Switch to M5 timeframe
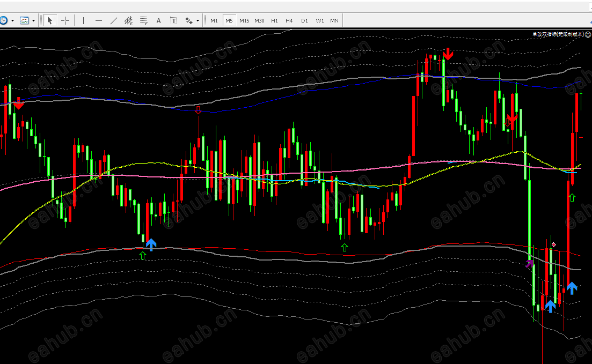This screenshot has height=364, width=592. (229, 20)
